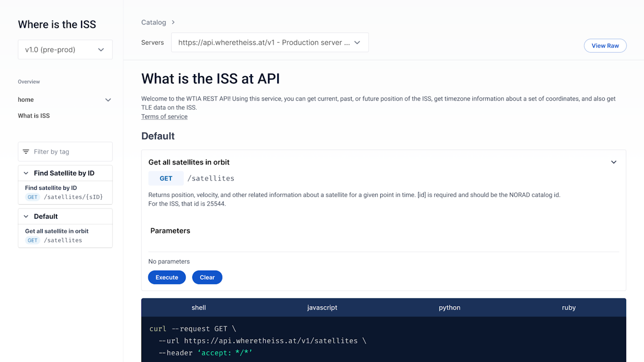Collapse the Default section in sidebar

pyautogui.click(x=27, y=216)
